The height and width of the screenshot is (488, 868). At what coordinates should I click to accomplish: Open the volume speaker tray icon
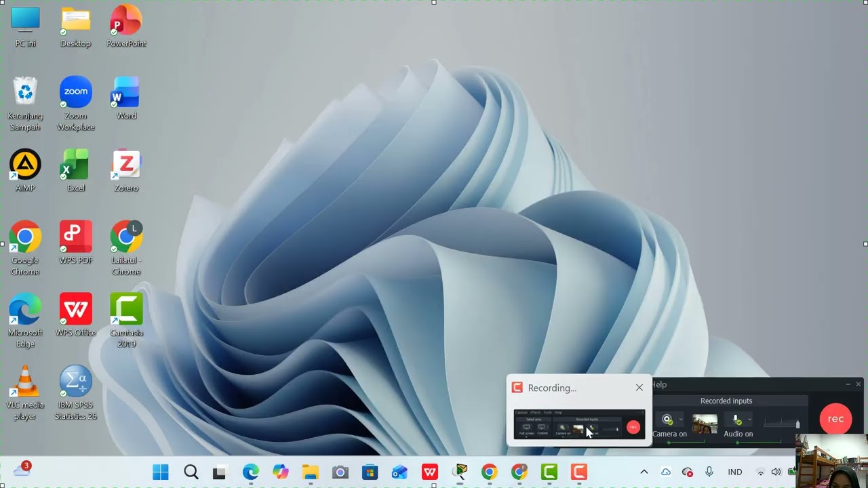point(776,472)
